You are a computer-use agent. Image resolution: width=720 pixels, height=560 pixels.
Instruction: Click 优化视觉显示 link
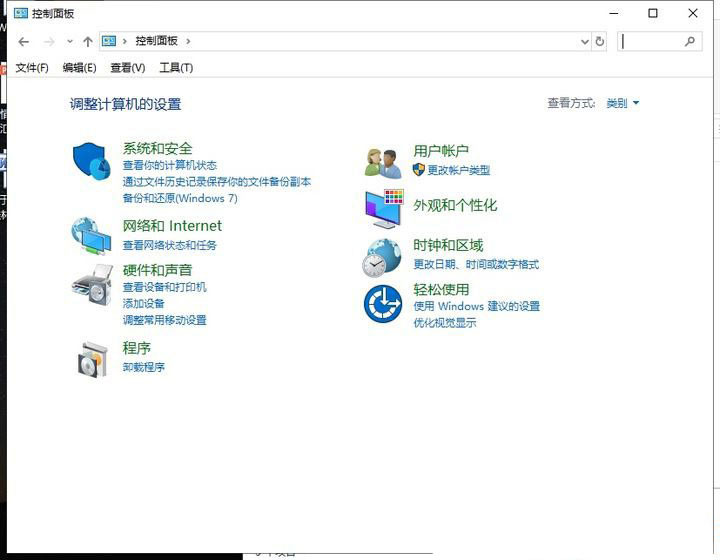(x=444, y=323)
